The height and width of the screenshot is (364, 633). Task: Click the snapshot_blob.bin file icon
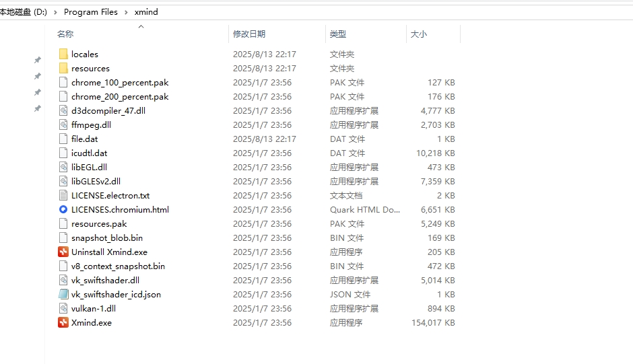[63, 238]
